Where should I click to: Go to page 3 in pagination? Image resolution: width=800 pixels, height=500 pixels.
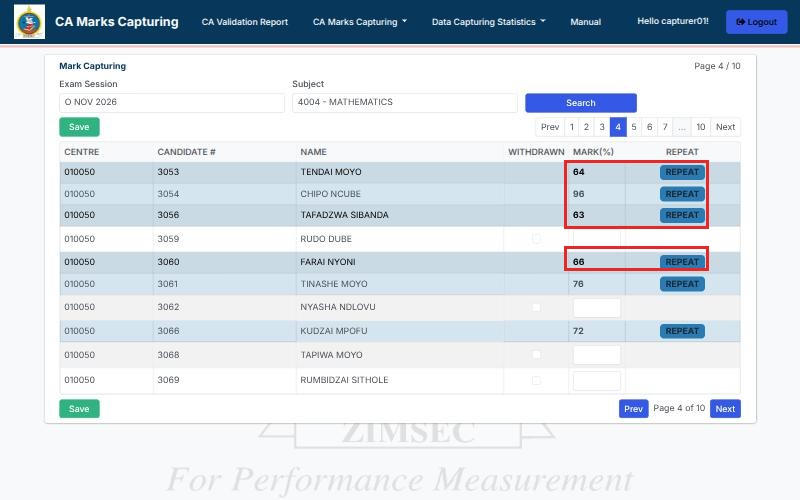(602, 127)
